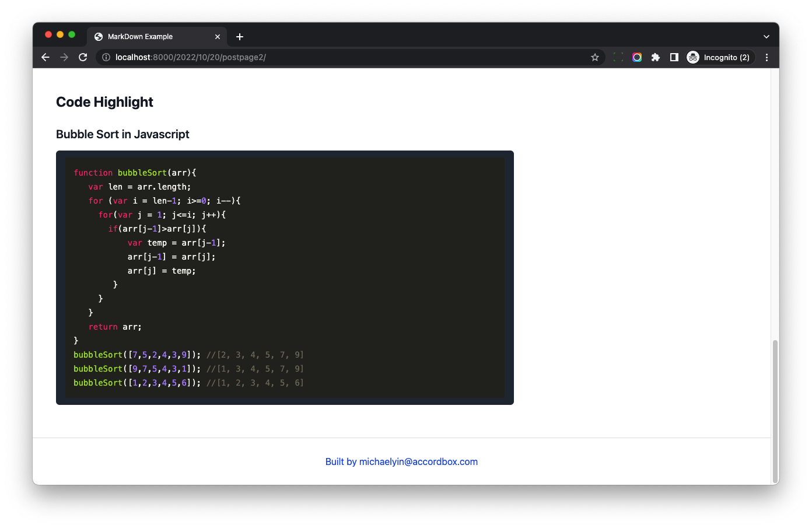Maximize the window with the green button
Screen dimensions: 812x528
[x=72, y=34]
